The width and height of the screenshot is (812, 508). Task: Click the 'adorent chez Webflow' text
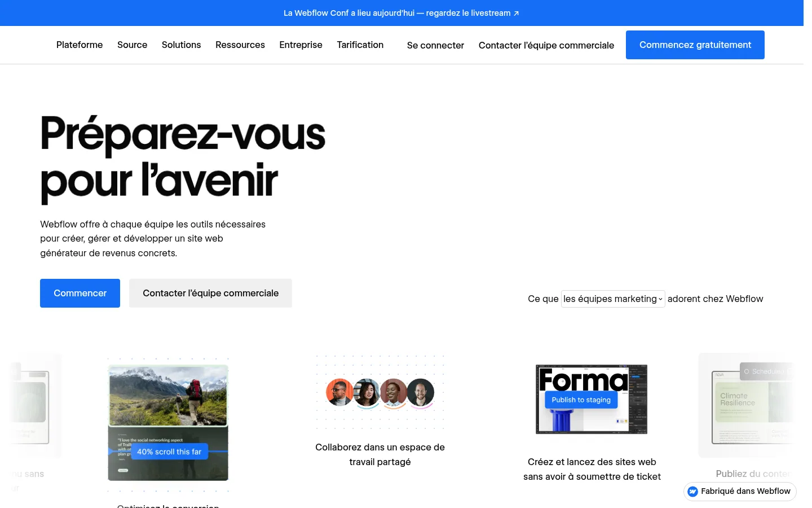click(715, 299)
